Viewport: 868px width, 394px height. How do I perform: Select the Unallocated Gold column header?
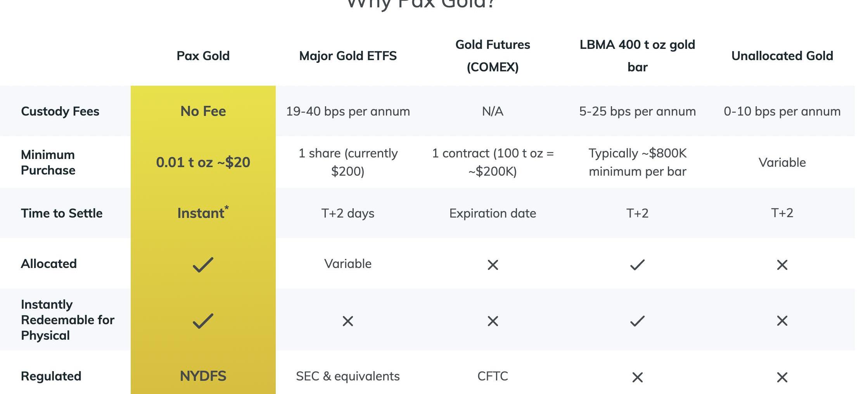[782, 56]
